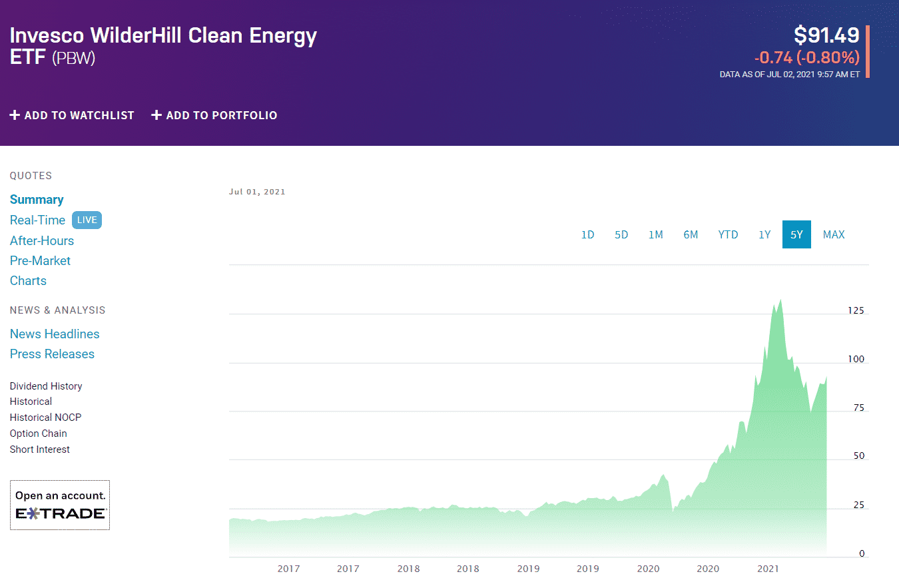This screenshot has width=899, height=588.
Task: Click the NEWS & ANALYSIS section heading
Action: [x=58, y=310]
